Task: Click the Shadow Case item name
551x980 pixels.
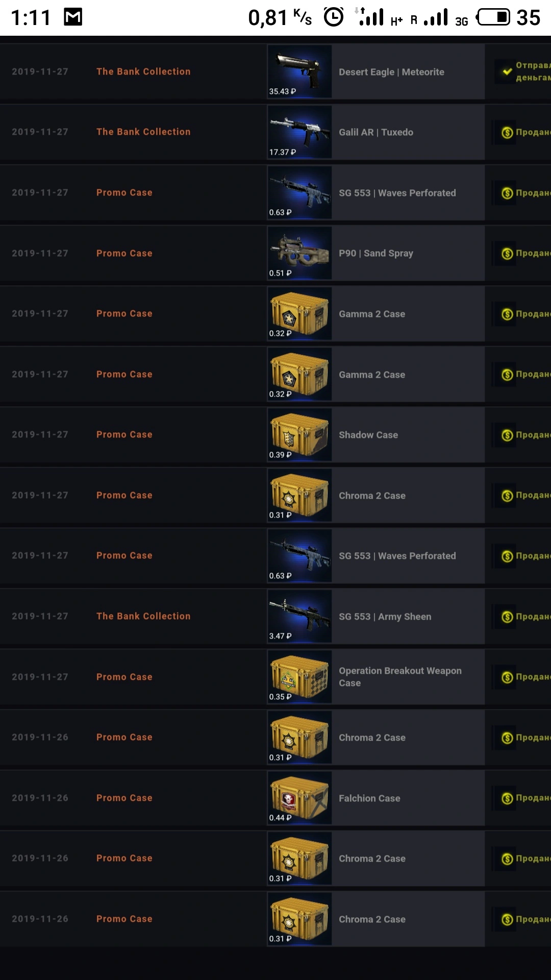Action: (x=368, y=435)
